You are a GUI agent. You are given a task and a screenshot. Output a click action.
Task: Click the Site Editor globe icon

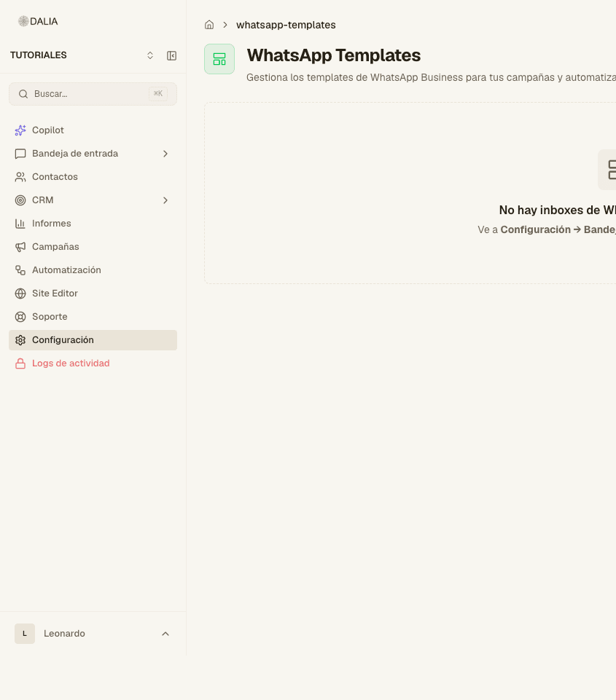click(x=20, y=294)
